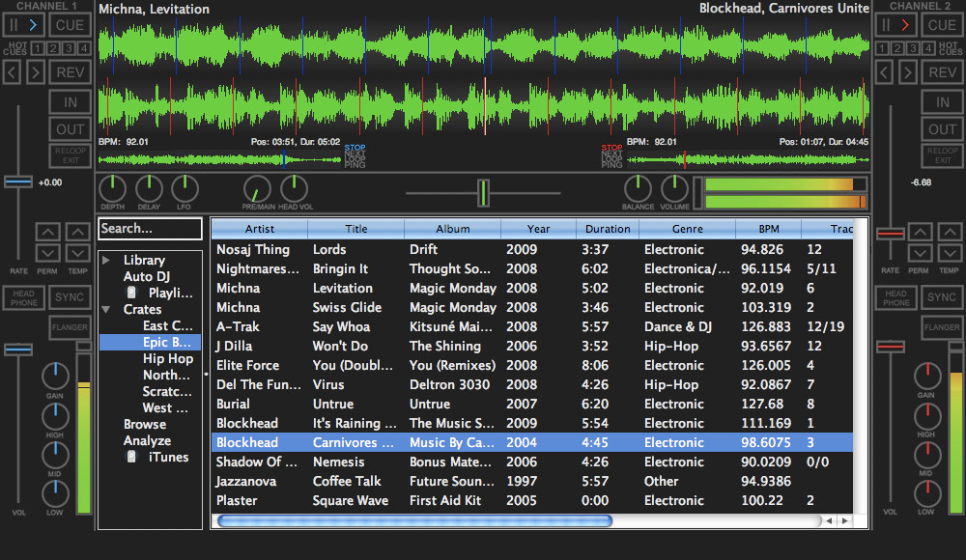The width and height of the screenshot is (966, 560).
Task: Click the temporary pitch bend up button on Channel 1
Action: click(76, 232)
